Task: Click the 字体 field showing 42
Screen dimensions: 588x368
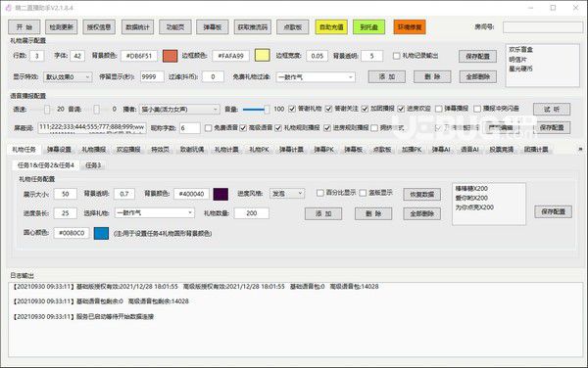Action: point(77,56)
